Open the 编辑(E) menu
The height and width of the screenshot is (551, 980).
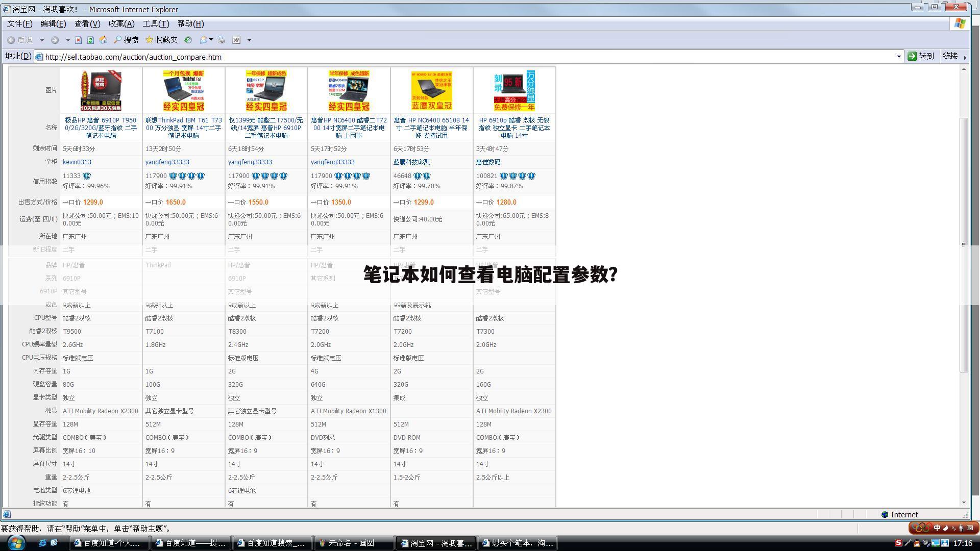coord(53,23)
